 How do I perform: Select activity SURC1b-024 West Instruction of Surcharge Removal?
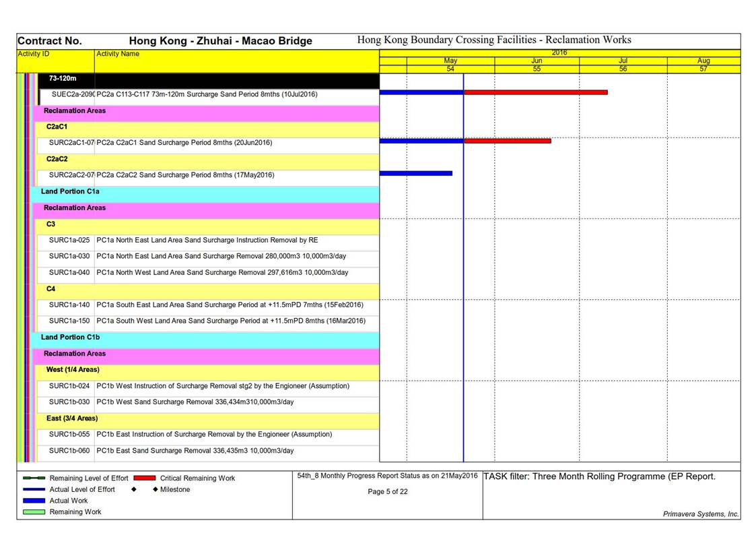209,388
